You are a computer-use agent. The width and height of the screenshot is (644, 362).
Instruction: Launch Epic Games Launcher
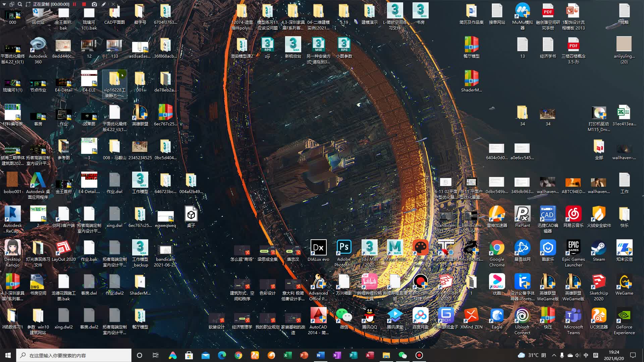click(x=573, y=253)
